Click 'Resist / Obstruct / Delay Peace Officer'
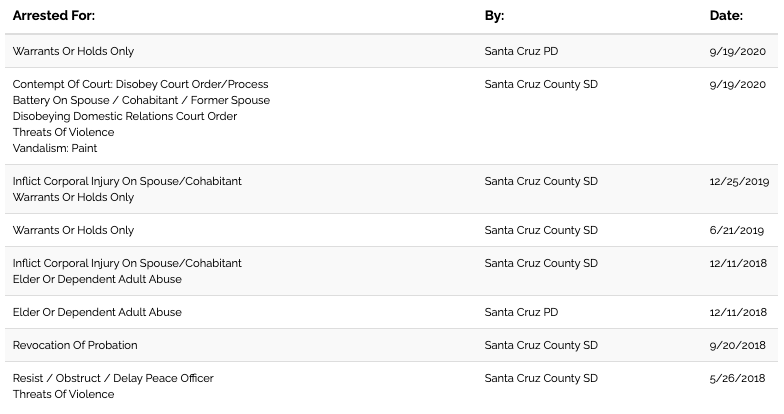784x414 pixels. (x=113, y=378)
